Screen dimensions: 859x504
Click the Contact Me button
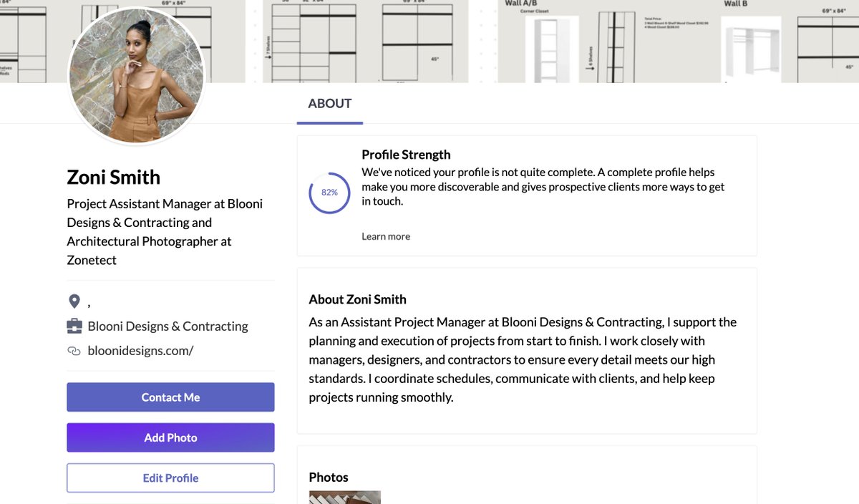click(x=170, y=397)
